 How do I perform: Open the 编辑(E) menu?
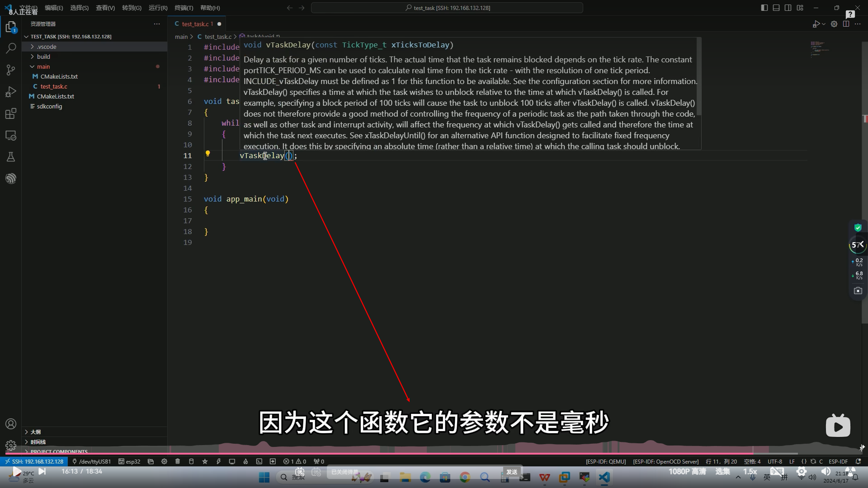point(54,8)
